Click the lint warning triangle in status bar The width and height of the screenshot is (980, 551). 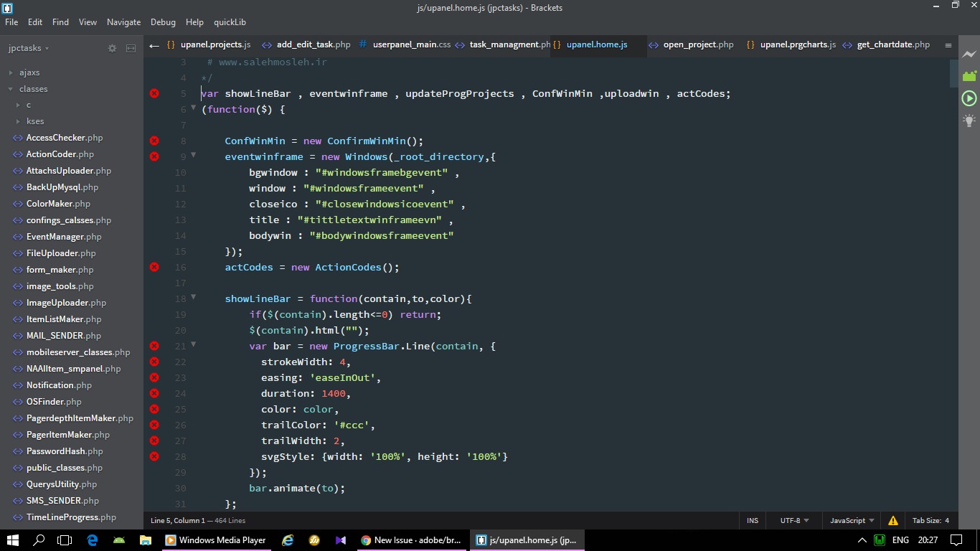[893, 520]
